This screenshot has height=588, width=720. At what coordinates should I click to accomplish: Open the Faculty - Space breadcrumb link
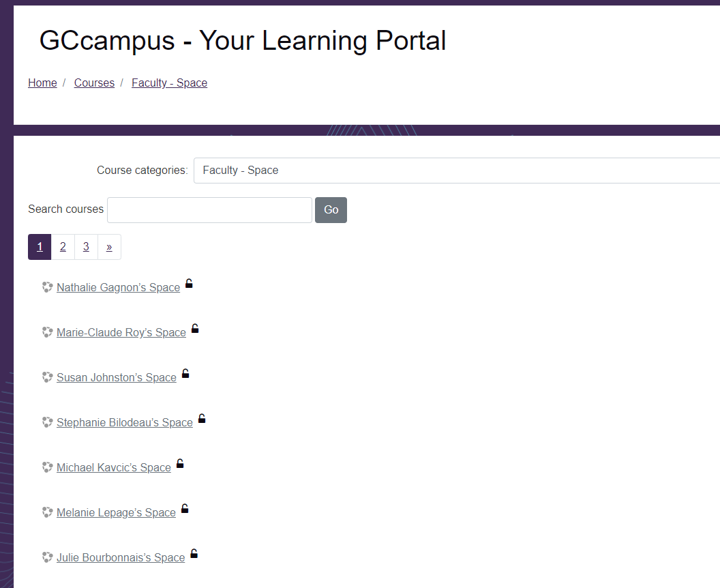(170, 83)
